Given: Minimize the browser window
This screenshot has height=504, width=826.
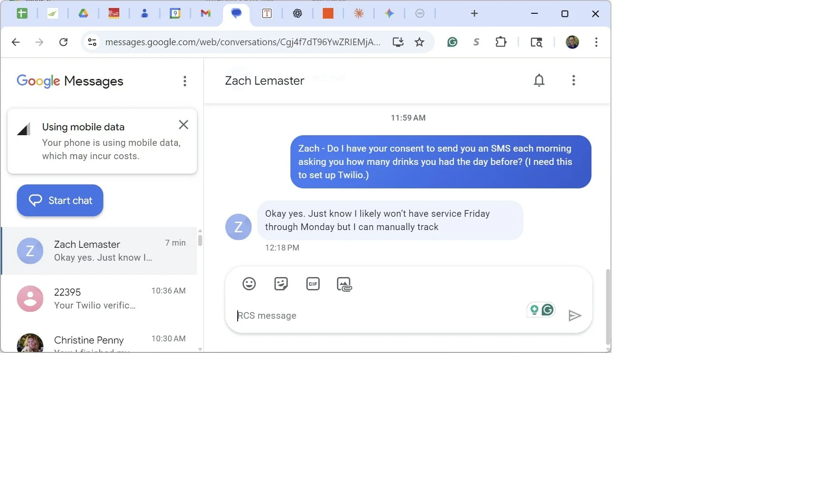Looking at the screenshot, I should (535, 14).
